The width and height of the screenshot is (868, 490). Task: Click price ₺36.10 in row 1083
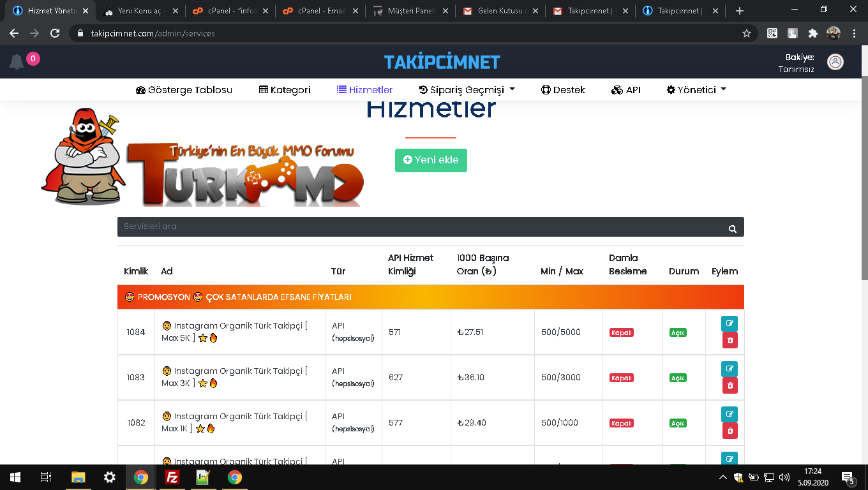471,377
